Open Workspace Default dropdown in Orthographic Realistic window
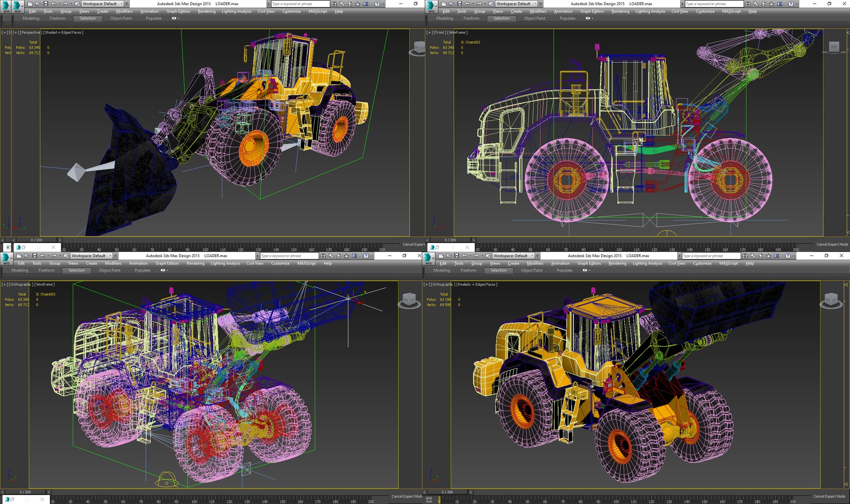Screen dimensions: 850x504 point(513,256)
